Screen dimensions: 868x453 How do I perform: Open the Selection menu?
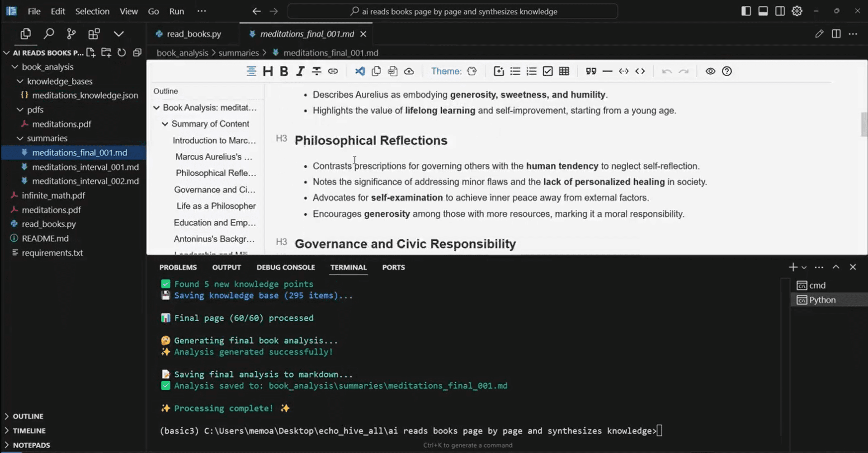click(x=92, y=11)
